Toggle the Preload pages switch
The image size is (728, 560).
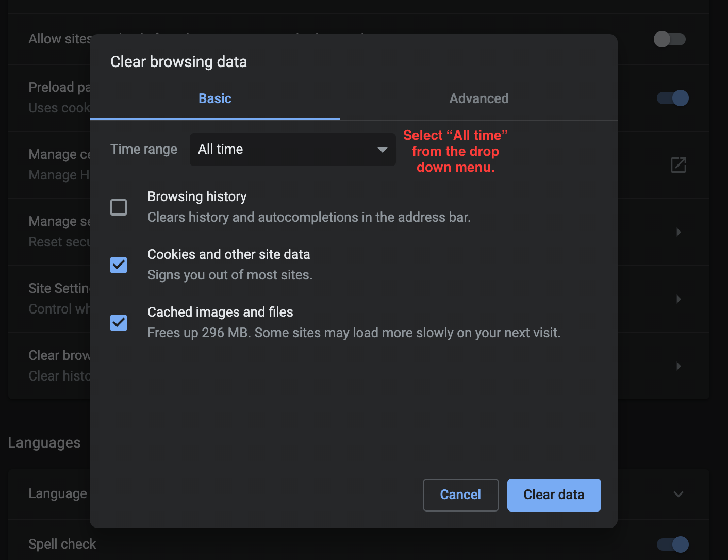pos(672,98)
